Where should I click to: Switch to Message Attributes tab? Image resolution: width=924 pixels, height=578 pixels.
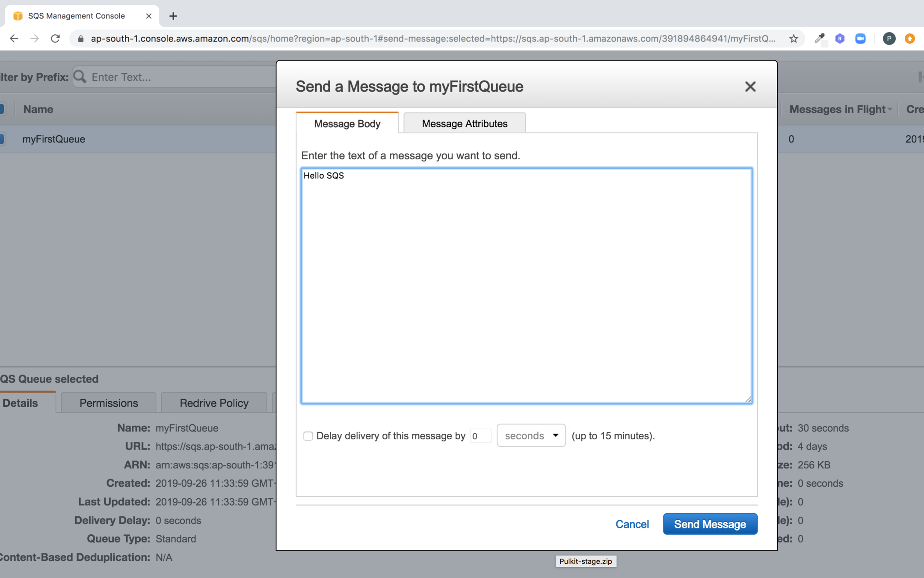pos(464,124)
